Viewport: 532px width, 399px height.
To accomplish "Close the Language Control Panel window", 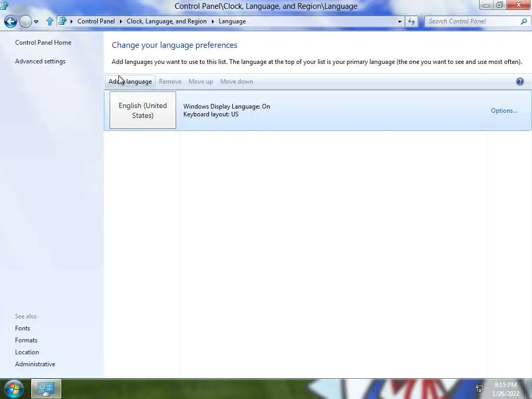I will pyautogui.click(x=519, y=5).
